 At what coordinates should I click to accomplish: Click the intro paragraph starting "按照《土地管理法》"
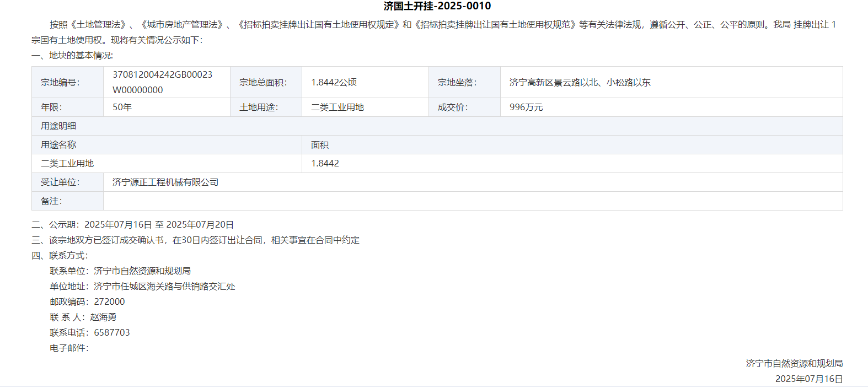(434, 33)
